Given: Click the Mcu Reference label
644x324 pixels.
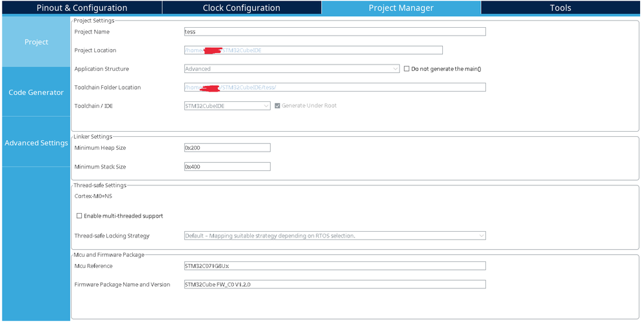Looking at the screenshot, I should click(x=93, y=266).
